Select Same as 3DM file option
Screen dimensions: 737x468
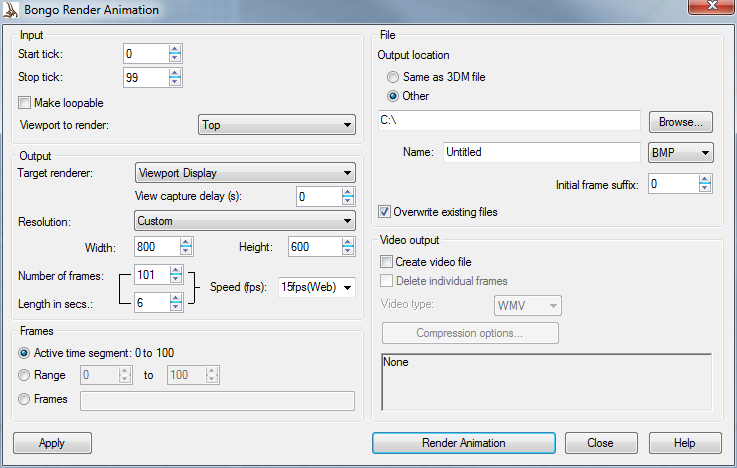393,77
